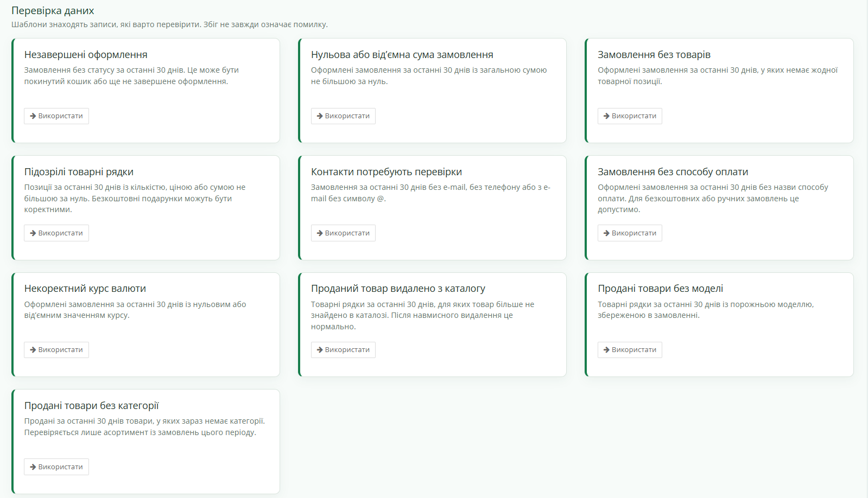Click description mentioning загальною сумою не більшою за нуль
Screen dimensions: 868x498
429,76
